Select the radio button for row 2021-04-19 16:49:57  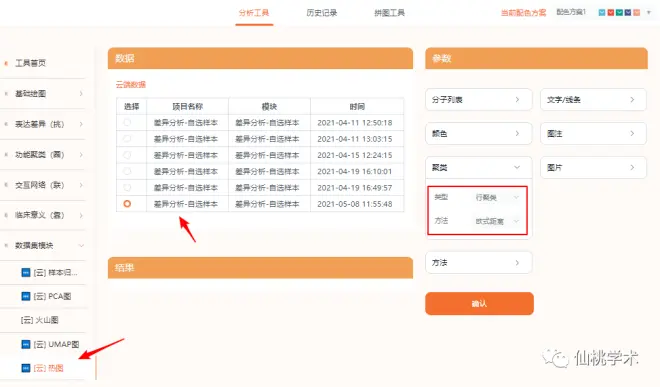click(x=127, y=187)
